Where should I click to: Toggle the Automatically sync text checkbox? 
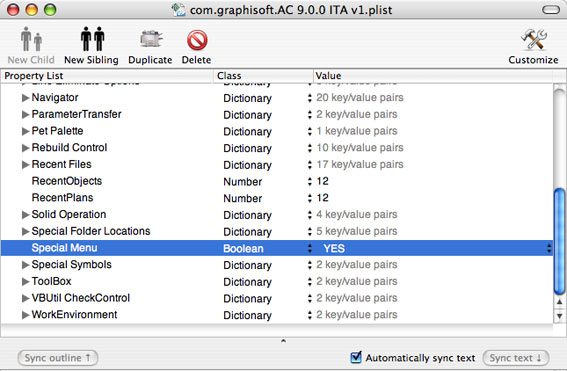coord(356,357)
